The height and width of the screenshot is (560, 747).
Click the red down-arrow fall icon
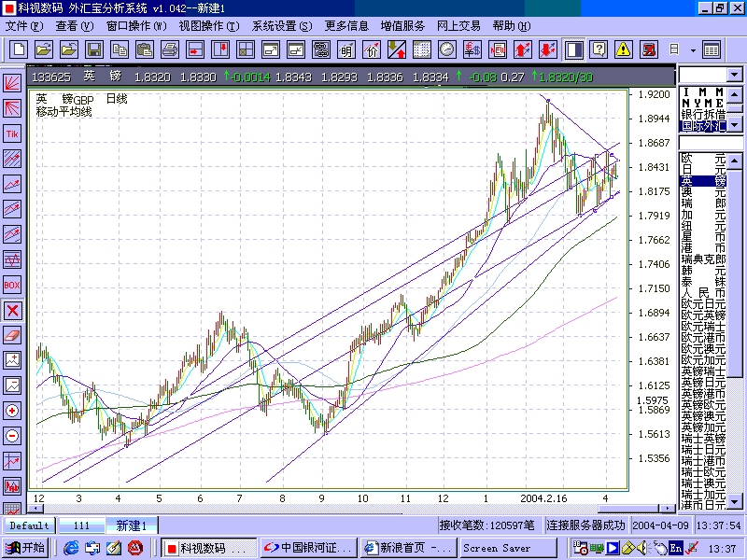point(548,49)
